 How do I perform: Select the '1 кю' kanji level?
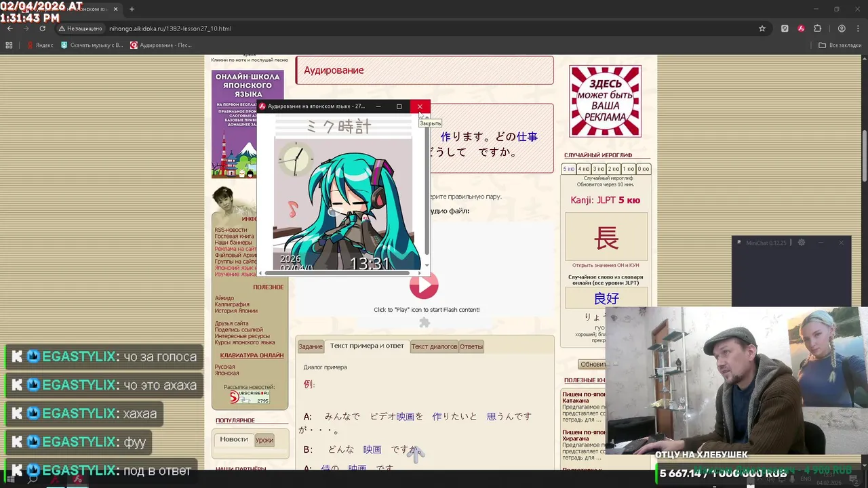[629, 169]
